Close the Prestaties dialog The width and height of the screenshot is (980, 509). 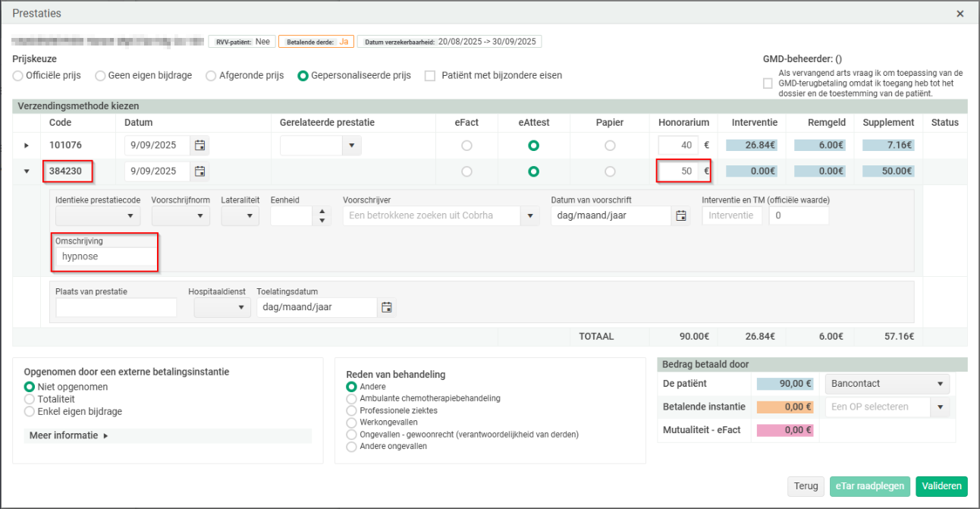960,14
